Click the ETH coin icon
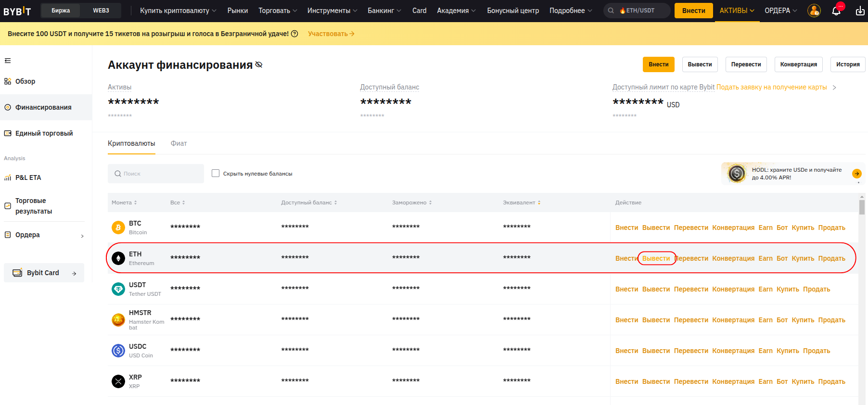This screenshot has width=868, height=405. [x=118, y=258]
